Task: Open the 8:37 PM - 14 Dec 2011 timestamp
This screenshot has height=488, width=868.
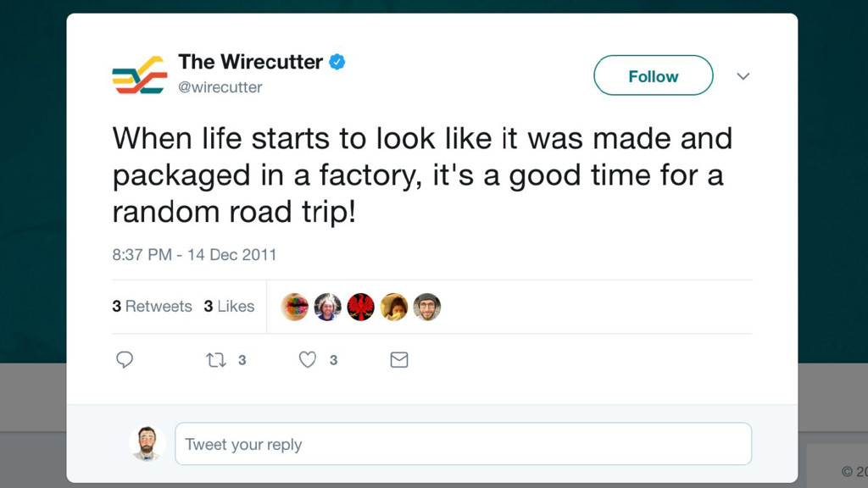Action: 194,254
